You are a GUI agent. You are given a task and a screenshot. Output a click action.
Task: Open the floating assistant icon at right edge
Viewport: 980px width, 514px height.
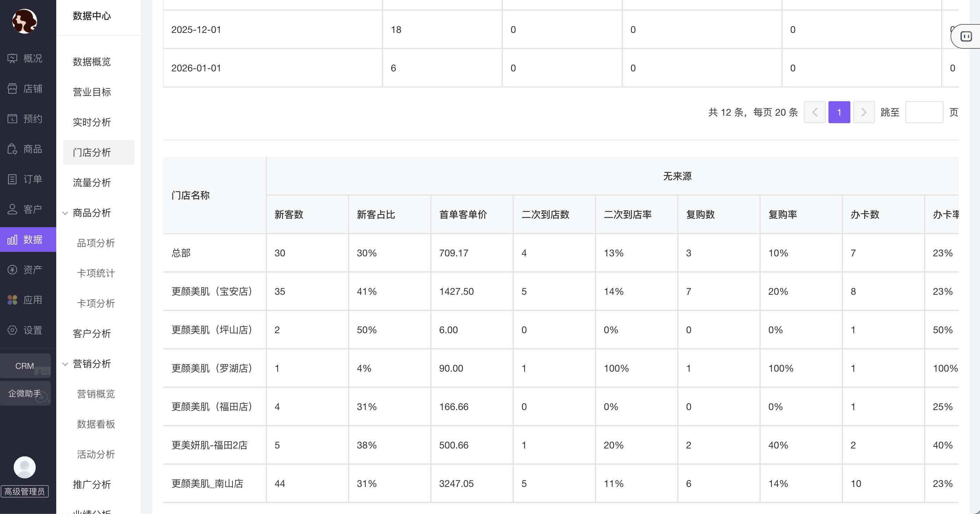pyautogui.click(x=966, y=37)
